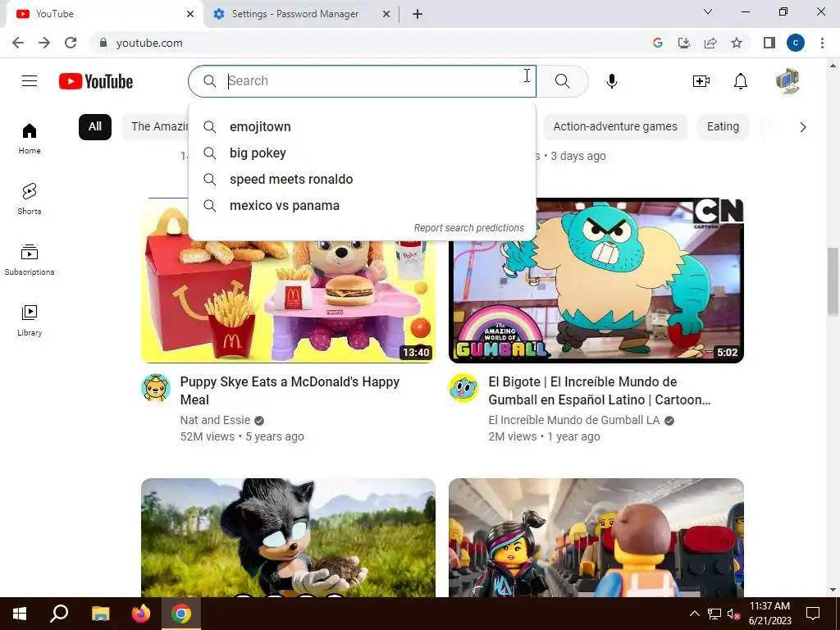
Task: Open the dark Sonic hedgehog thumbnail
Action: coord(288,537)
